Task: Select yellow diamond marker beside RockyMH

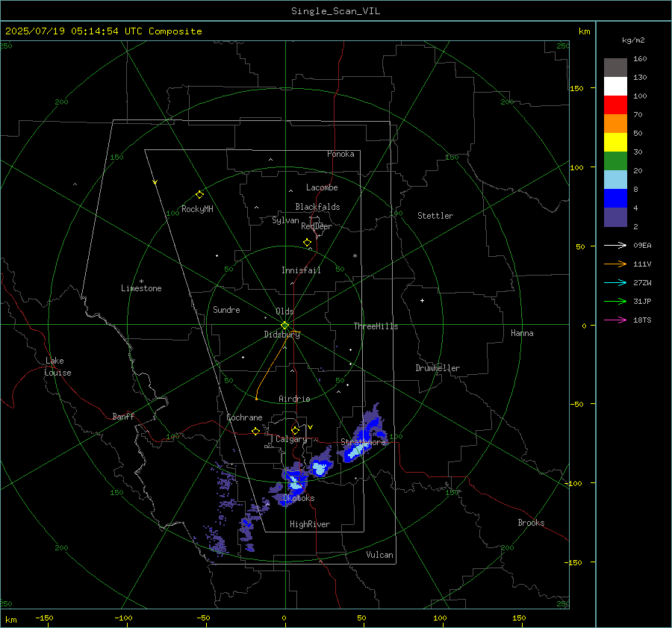Action: (x=199, y=195)
